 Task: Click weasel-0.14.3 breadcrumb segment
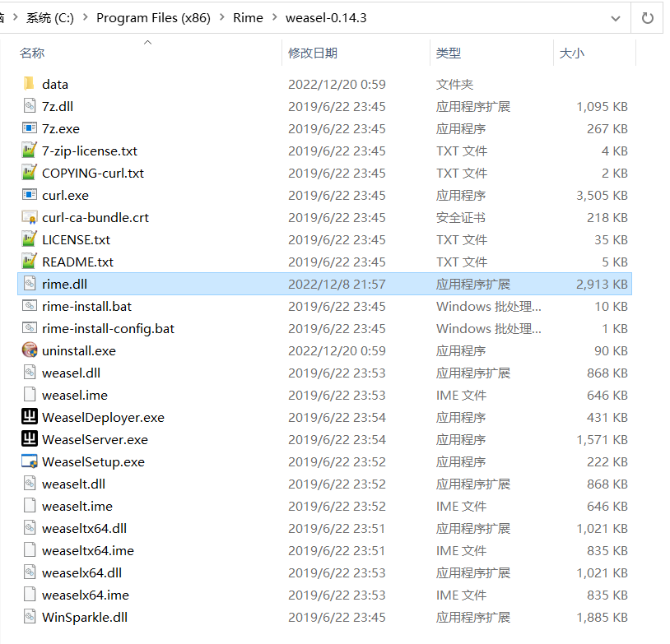coord(326,18)
